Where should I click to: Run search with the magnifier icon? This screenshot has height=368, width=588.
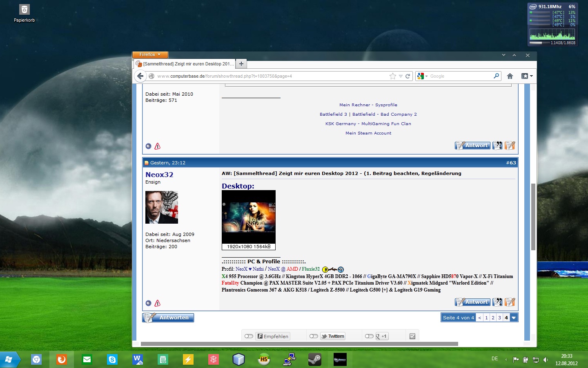pyautogui.click(x=497, y=76)
